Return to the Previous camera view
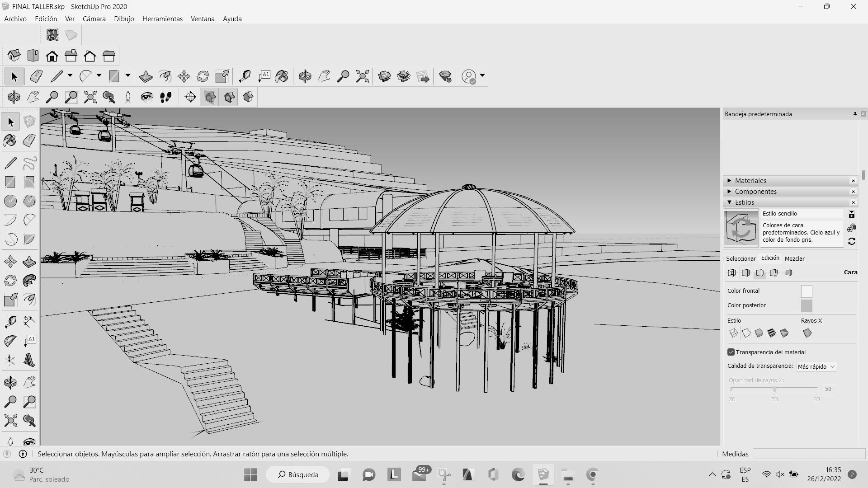This screenshot has height=488, width=868. (x=109, y=97)
